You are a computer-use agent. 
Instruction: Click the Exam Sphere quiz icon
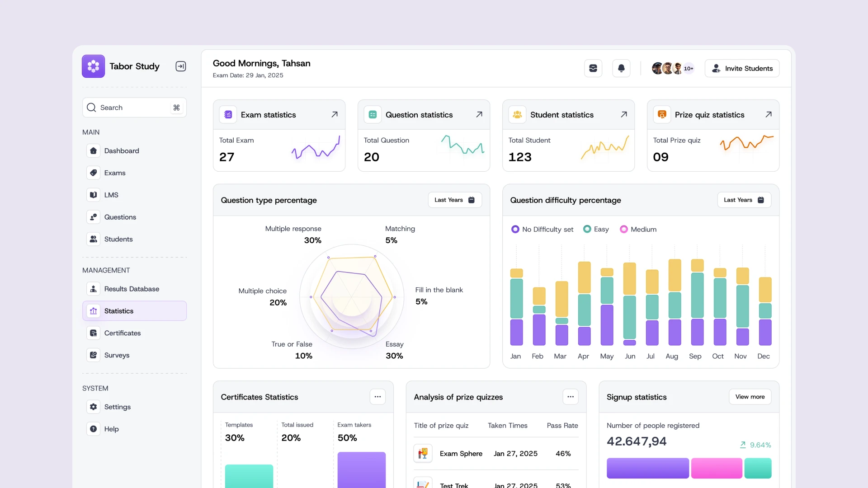423,453
